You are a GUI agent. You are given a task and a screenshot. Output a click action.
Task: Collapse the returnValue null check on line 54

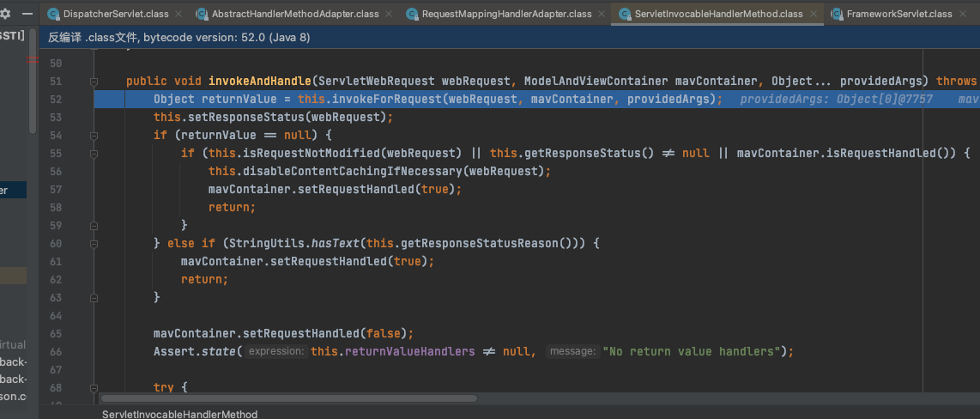tap(94, 135)
